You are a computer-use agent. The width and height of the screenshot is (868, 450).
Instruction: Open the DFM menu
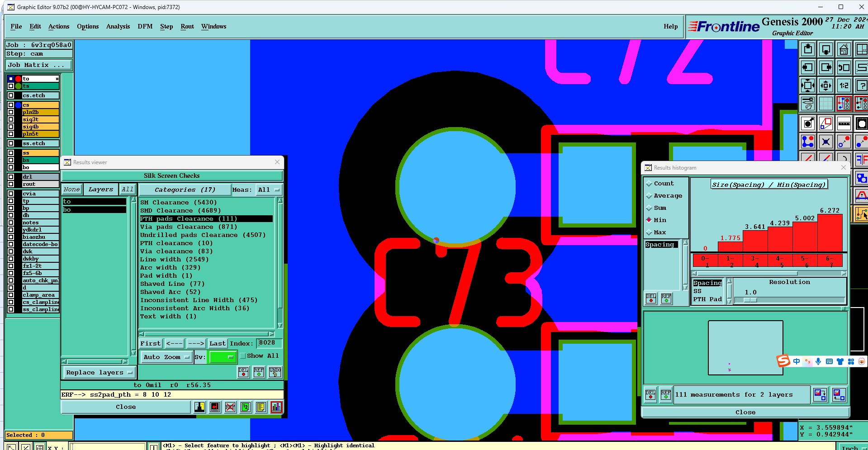pos(145,27)
